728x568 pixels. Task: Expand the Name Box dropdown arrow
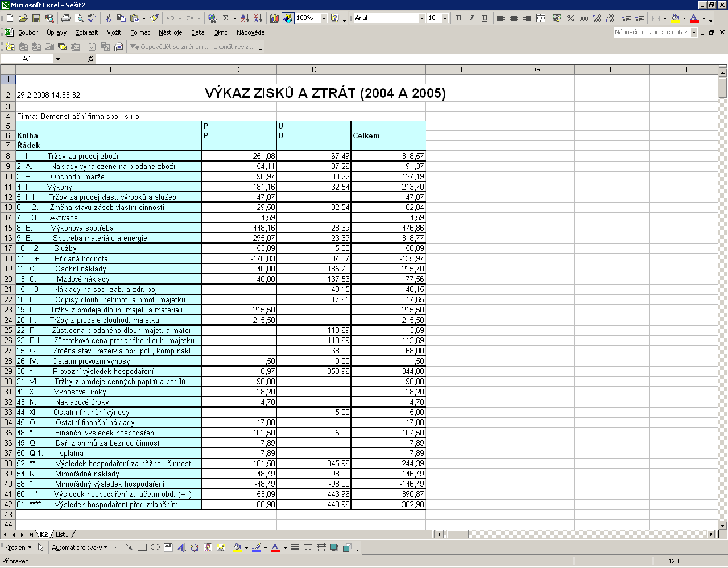(58, 59)
